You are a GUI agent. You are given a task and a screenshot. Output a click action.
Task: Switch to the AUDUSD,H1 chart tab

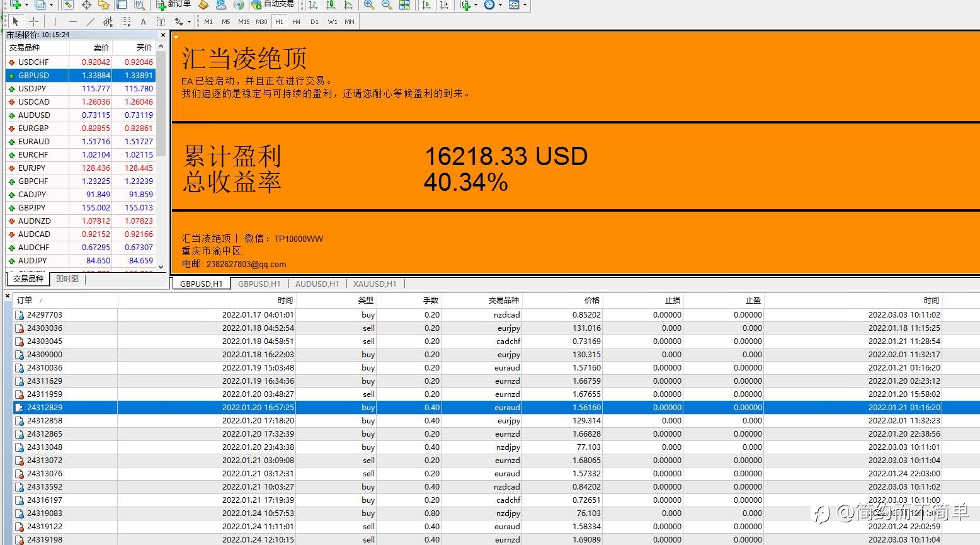tap(317, 284)
